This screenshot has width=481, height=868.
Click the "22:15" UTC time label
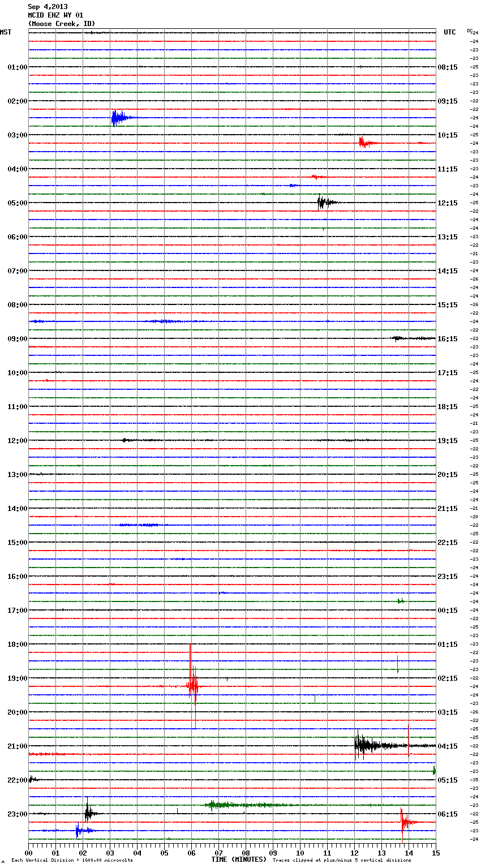(448, 542)
